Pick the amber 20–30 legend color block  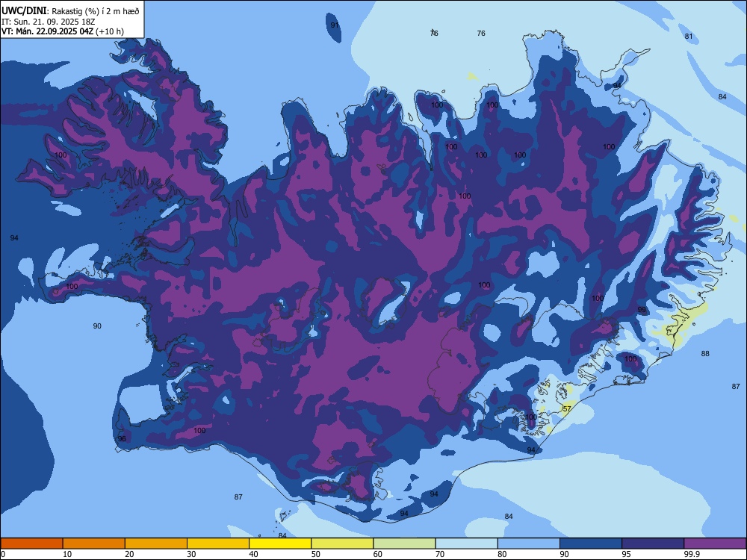[x=156, y=544]
